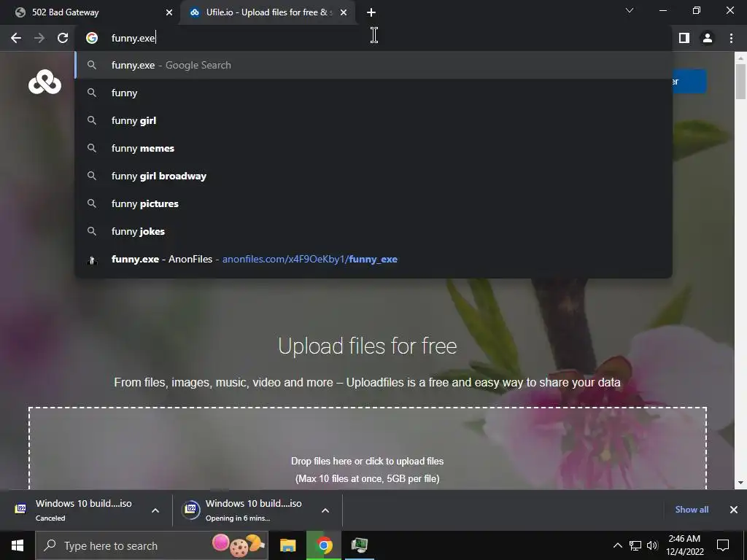Click the Google icon in address bar
Screen dimensions: 747x560
click(92, 38)
